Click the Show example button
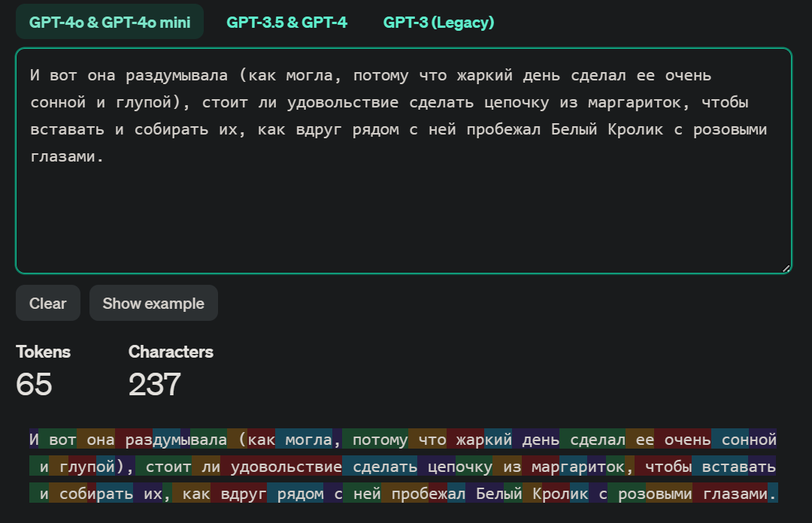Viewport: 812px width, 523px height. coord(153,303)
